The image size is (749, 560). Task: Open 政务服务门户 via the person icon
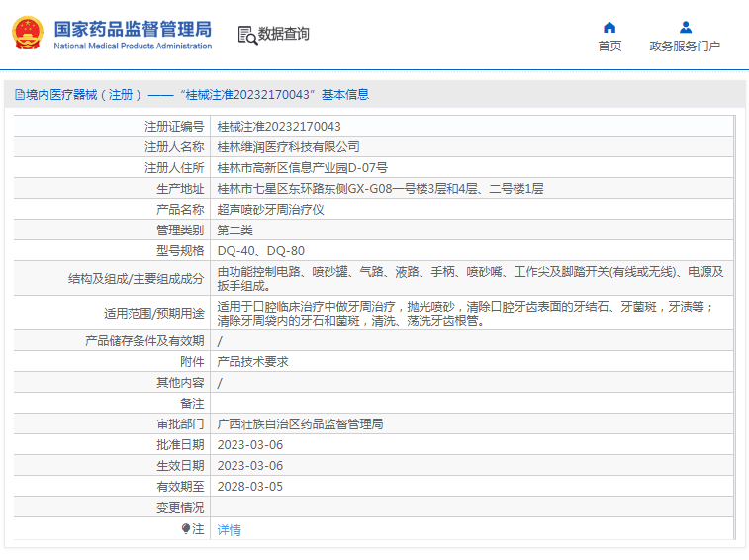point(686,28)
